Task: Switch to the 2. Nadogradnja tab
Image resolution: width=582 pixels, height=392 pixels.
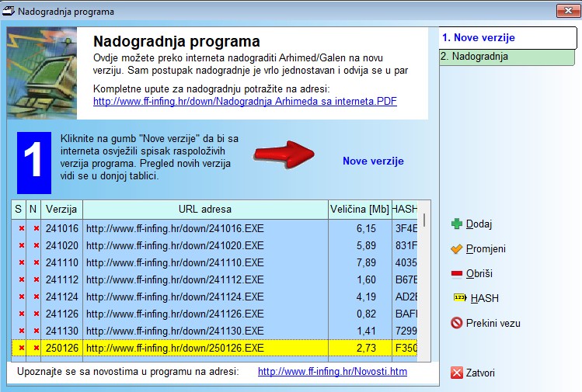Action: coord(507,57)
